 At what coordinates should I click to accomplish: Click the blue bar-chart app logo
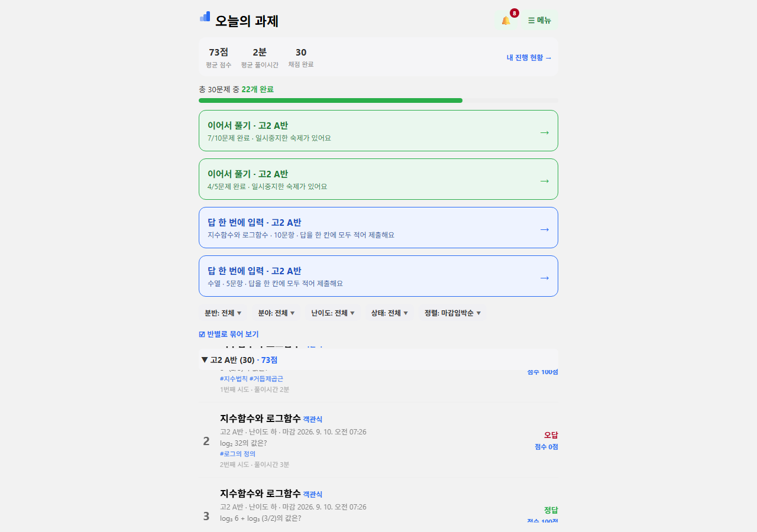[x=205, y=17]
